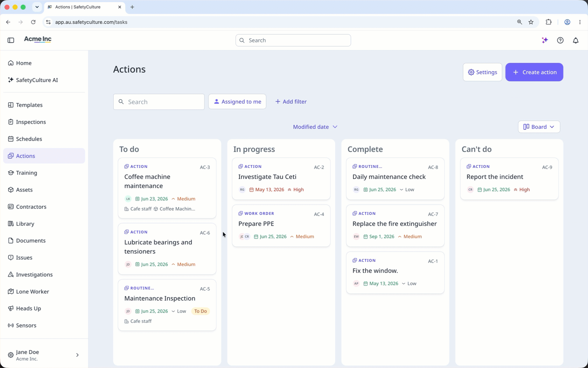The width and height of the screenshot is (588, 368).
Task: Open the Coffee machine maintenance card
Action: 167,188
